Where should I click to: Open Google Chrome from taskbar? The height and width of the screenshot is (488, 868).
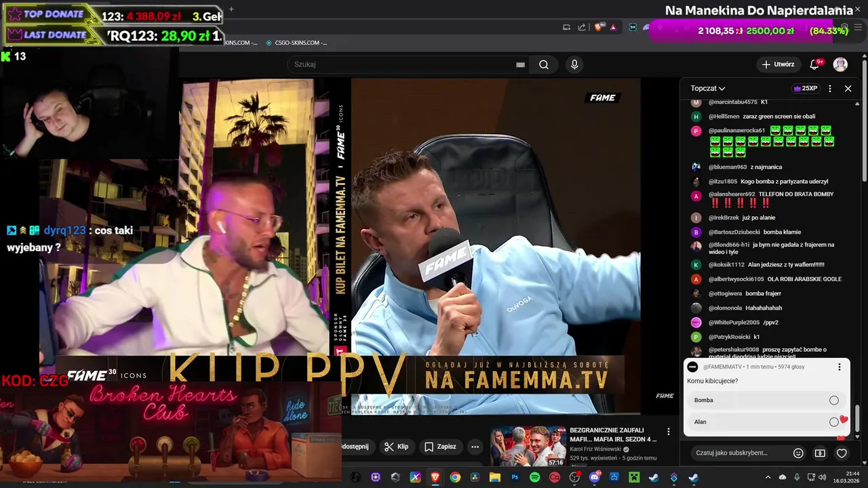coord(455,477)
